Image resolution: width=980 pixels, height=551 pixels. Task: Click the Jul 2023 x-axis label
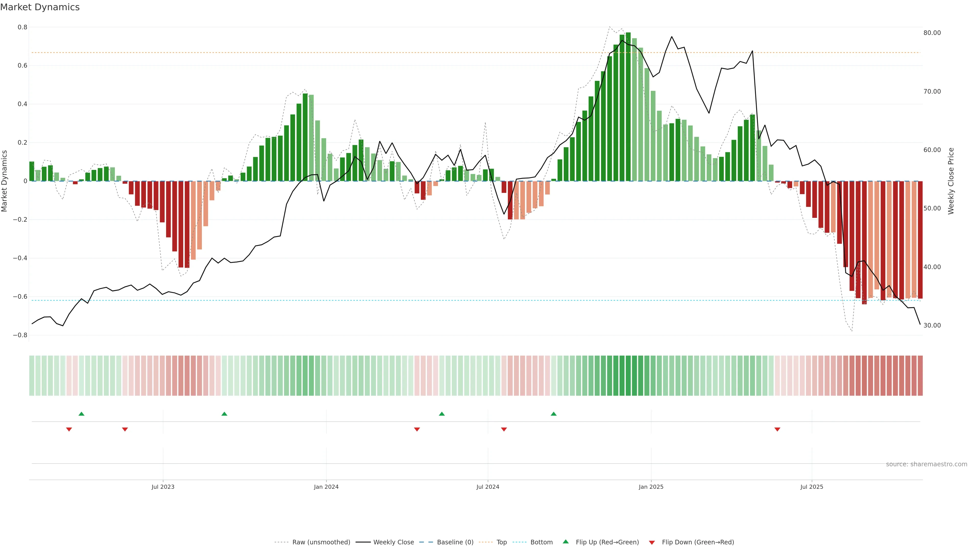(x=163, y=487)
